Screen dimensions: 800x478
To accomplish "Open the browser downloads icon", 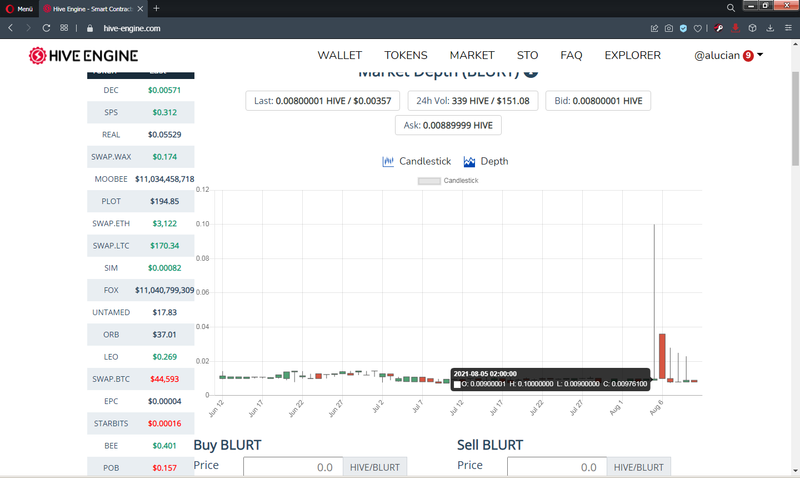I will [771, 28].
